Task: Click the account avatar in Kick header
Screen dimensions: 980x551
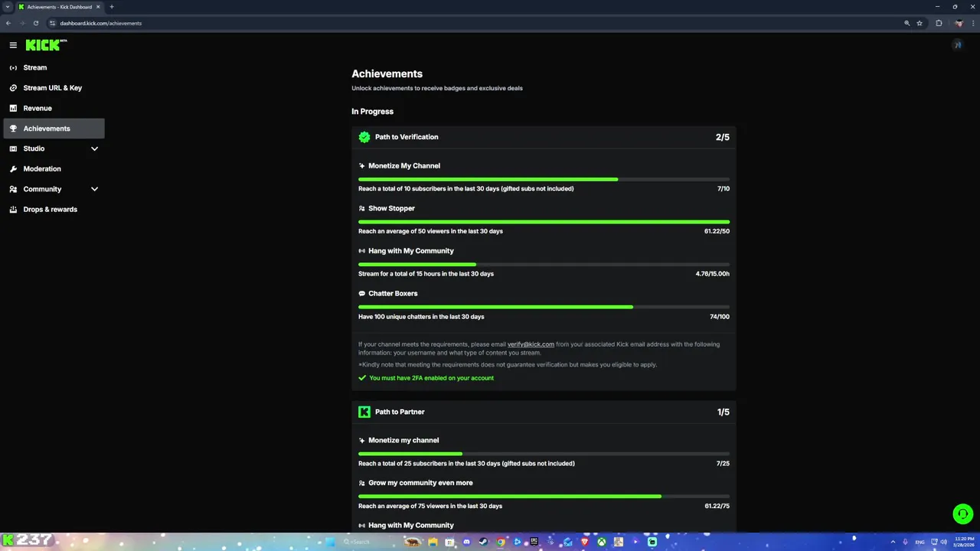Action: point(957,45)
